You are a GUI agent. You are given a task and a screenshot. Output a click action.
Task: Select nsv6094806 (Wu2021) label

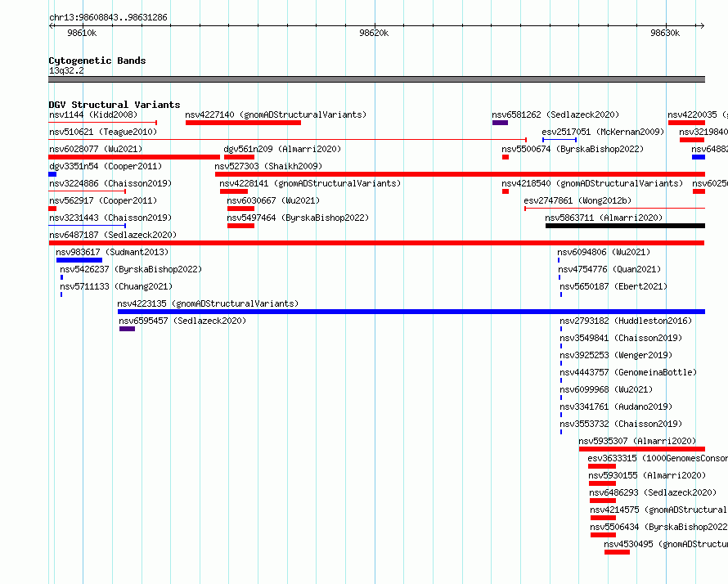(x=604, y=252)
